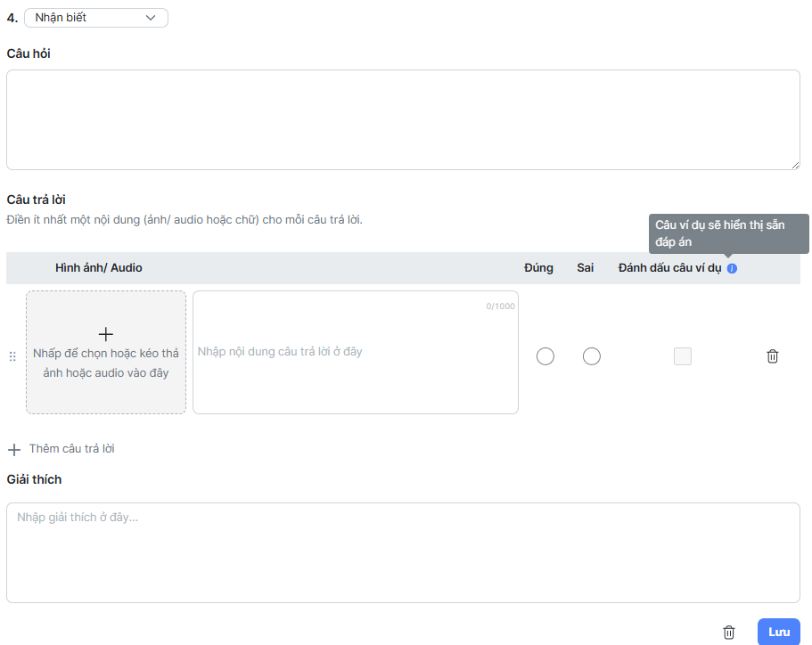
Task: Click inside the "Câu hỏi" text area
Action: (x=402, y=119)
